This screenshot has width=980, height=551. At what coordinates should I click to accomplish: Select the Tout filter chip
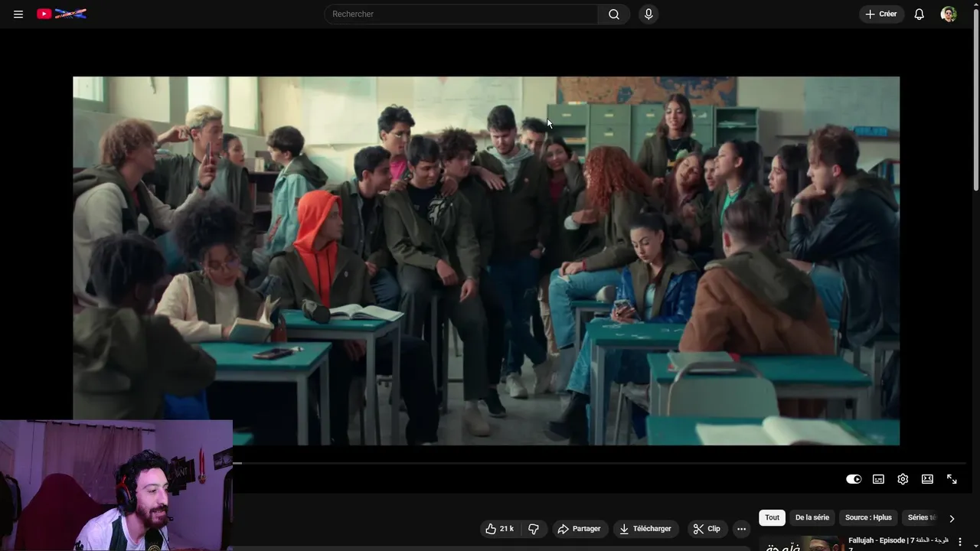click(772, 517)
